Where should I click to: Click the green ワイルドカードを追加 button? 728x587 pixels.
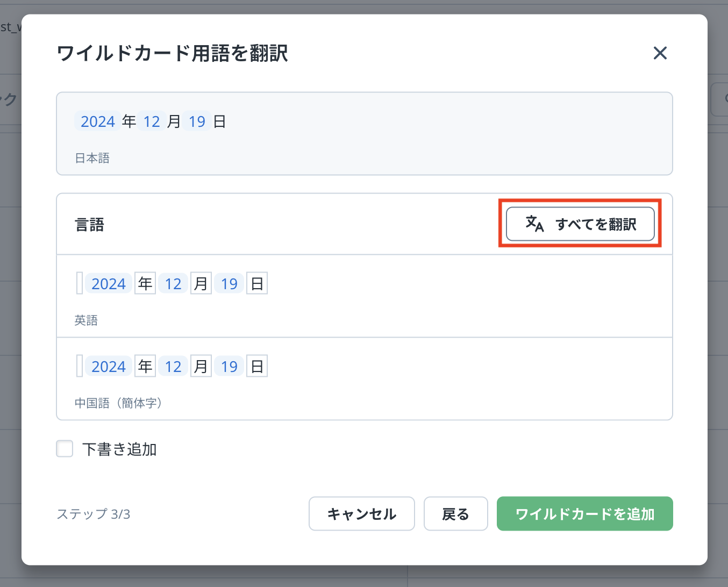(584, 514)
